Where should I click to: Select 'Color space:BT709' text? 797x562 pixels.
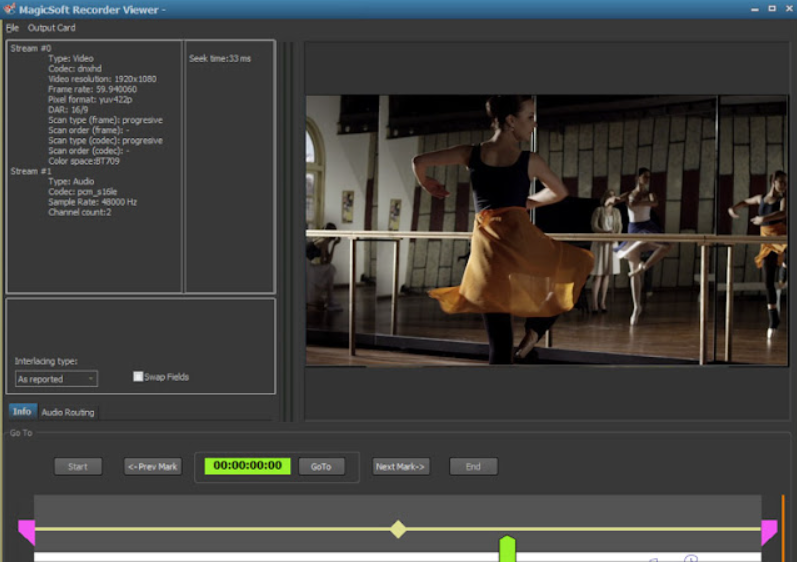tap(84, 161)
